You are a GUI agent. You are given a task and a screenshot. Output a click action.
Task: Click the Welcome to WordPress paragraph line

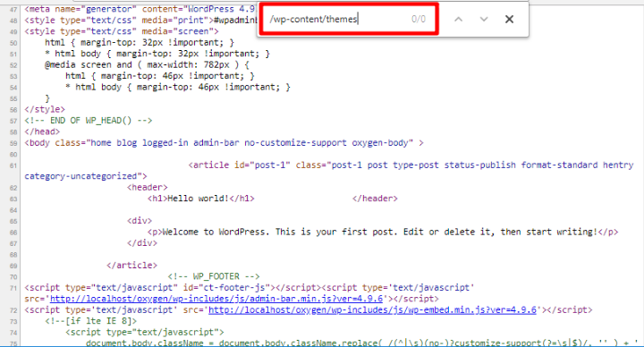[383, 232]
